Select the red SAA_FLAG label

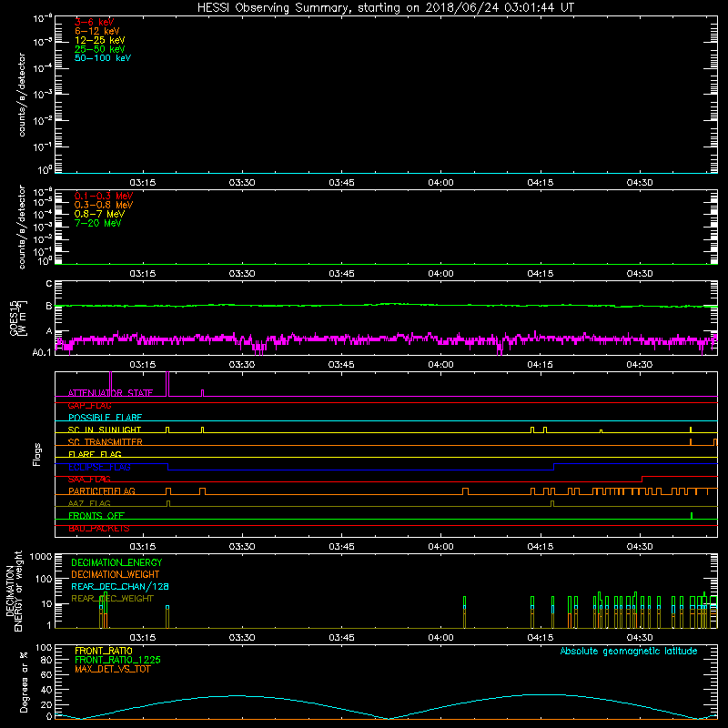point(89,480)
